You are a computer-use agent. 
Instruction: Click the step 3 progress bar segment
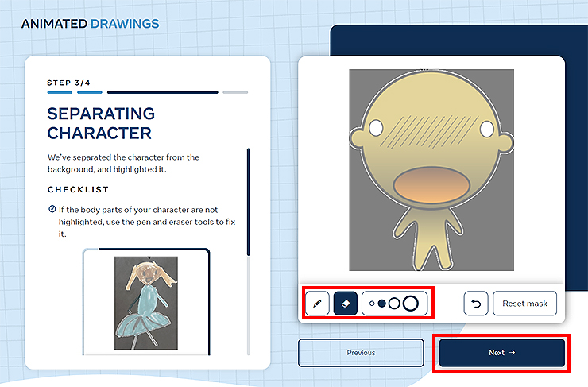point(162,92)
